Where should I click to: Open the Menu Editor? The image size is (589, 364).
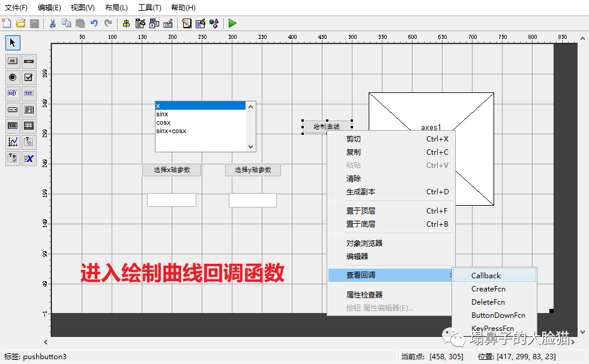click(140, 23)
